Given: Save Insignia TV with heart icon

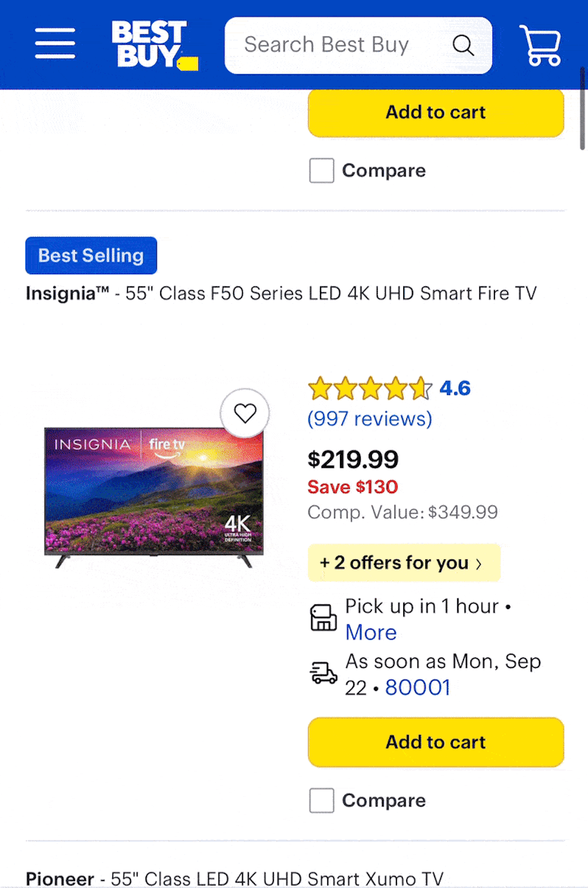Looking at the screenshot, I should point(245,413).
